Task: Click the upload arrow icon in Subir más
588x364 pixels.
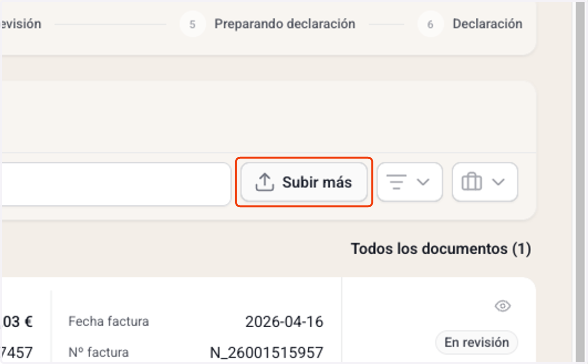Action: point(265,182)
